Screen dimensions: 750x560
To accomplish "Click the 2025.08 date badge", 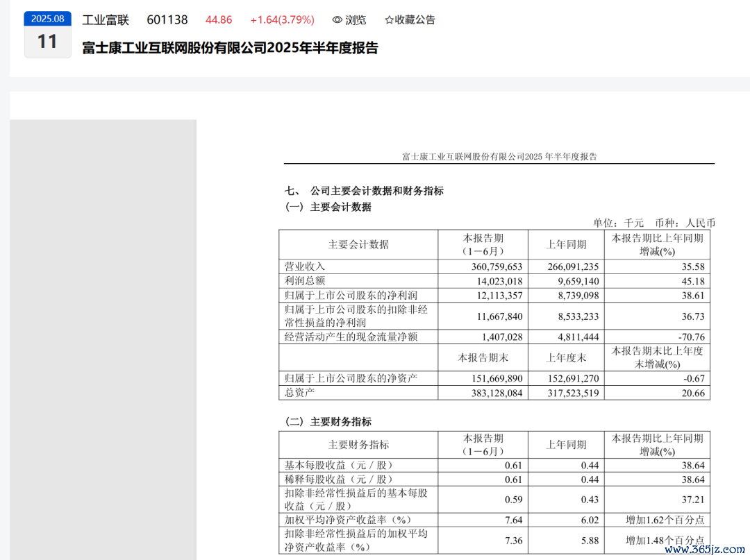I will click(x=48, y=19).
